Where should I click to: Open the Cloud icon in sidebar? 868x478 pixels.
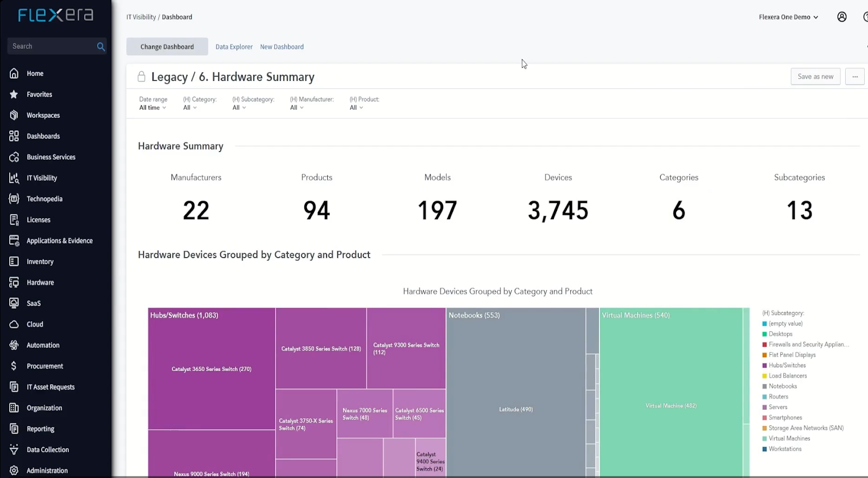[x=14, y=324]
